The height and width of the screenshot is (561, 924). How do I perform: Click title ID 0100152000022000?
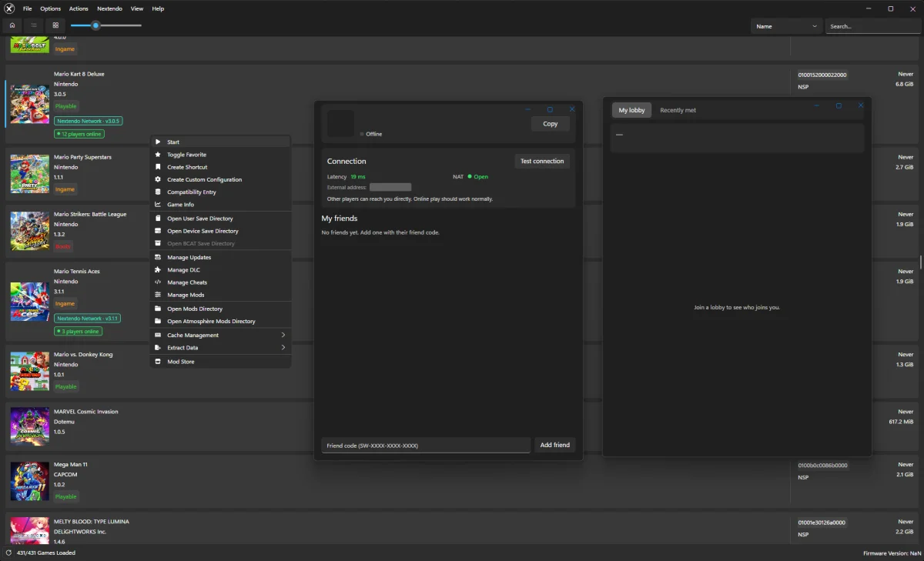pyautogui.click(x=822, y=75)
